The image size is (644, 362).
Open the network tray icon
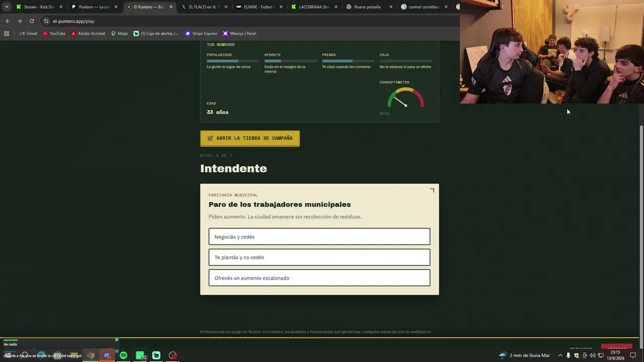[601, 355]
